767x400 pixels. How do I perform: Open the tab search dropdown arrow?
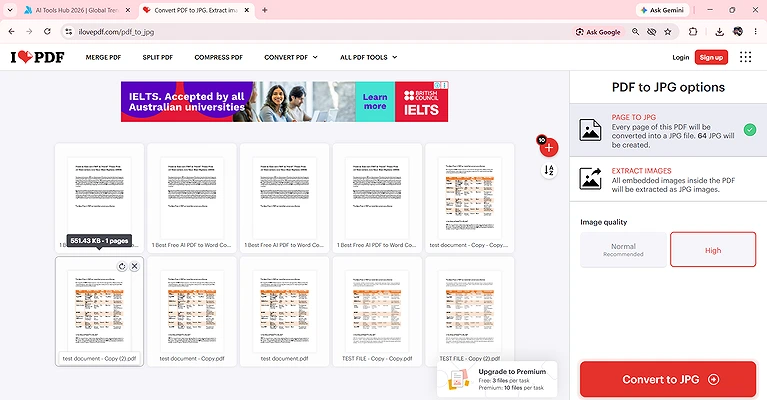pos(10,10)
